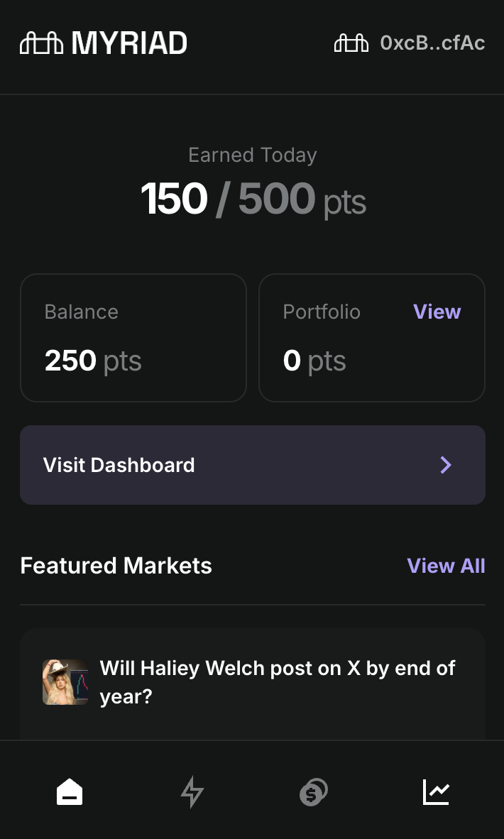Switch to the coins tab icon
504x839 pixels.
[314, 791]
